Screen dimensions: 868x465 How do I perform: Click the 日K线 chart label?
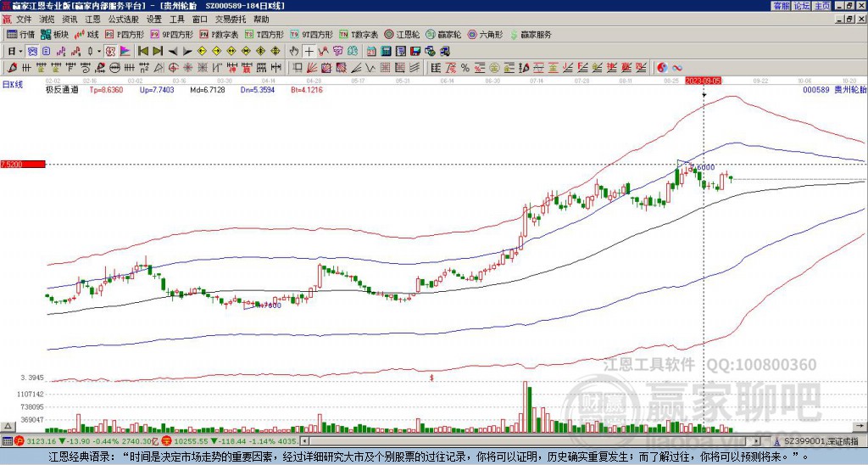pos(13,85)
